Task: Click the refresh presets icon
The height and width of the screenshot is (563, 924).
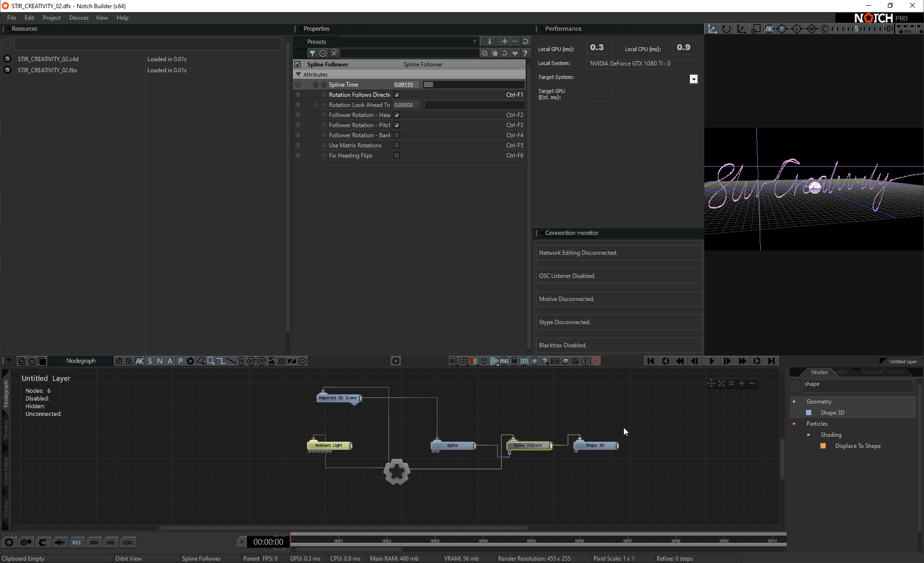Action: [x=526, y=41]
